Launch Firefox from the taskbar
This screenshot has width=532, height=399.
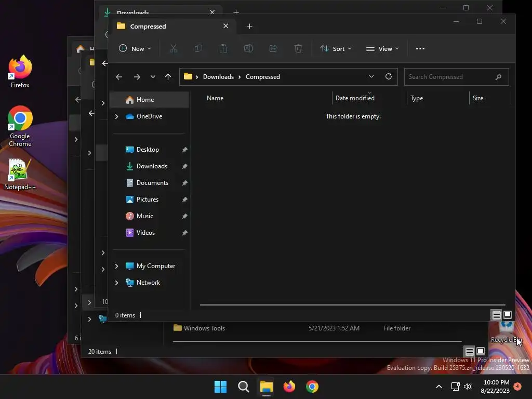[289, 387]
